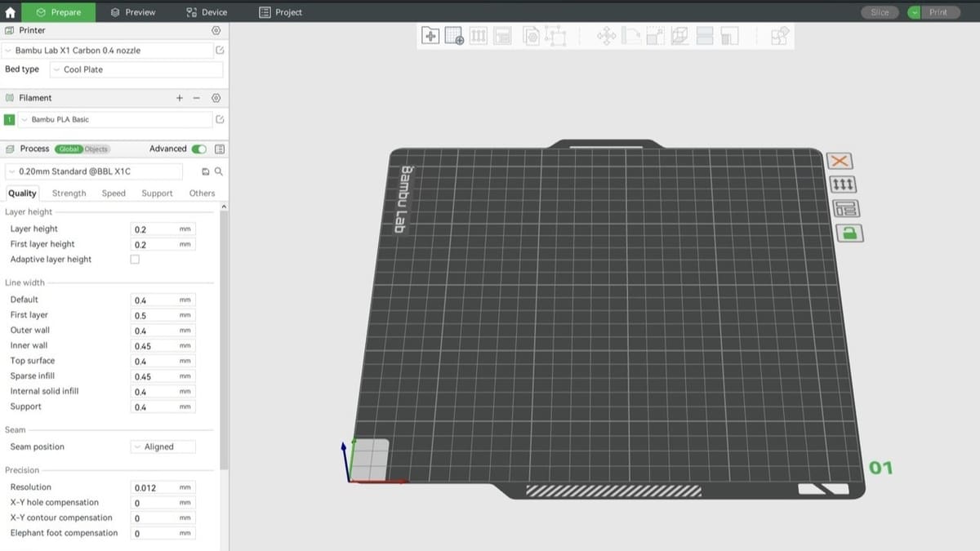
Task: Click the Inner wall line width field
Action: coord(163,346)
